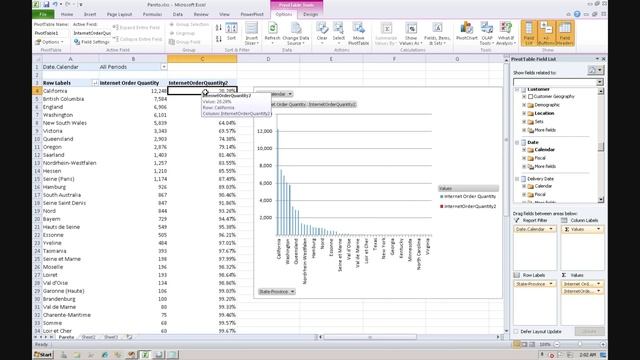640x360 pixels.
Task: Expand the Location folder
Action: [524, 113]
